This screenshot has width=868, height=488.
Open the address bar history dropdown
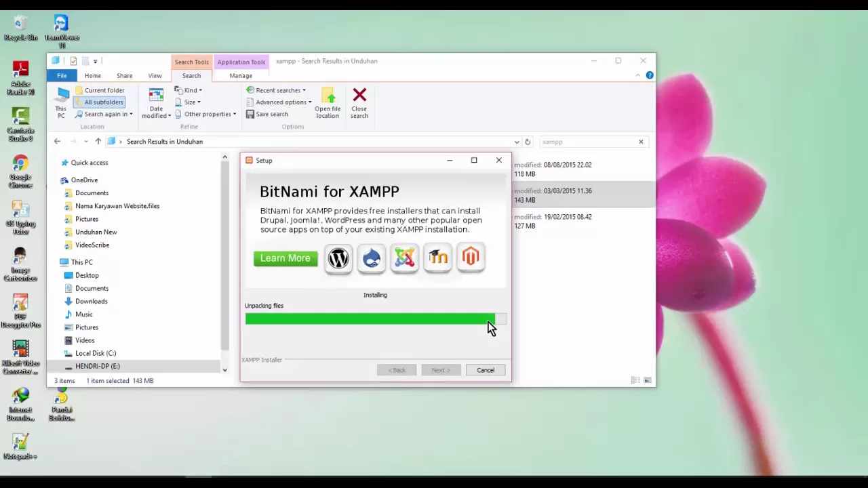(517, 142)
